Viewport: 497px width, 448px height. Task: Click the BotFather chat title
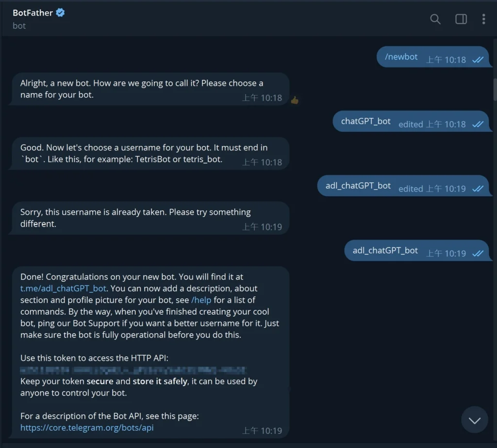(x=33, y=13)
